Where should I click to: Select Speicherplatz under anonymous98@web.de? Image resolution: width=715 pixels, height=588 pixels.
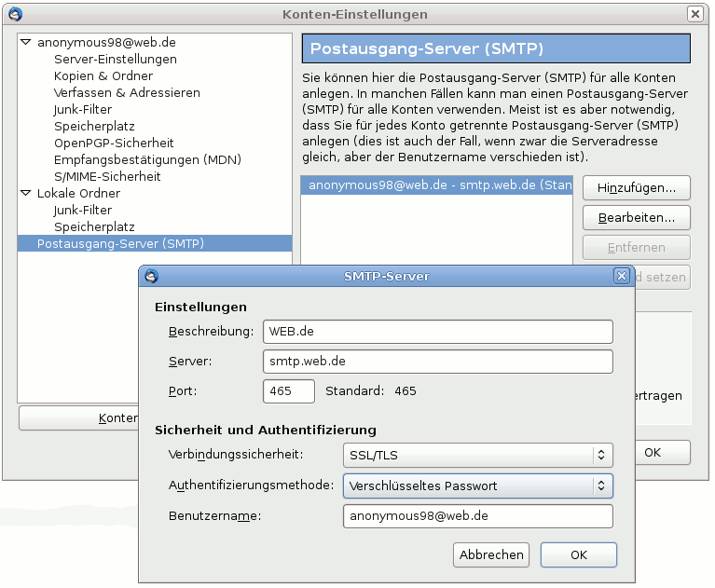click(x=94, y=126)
